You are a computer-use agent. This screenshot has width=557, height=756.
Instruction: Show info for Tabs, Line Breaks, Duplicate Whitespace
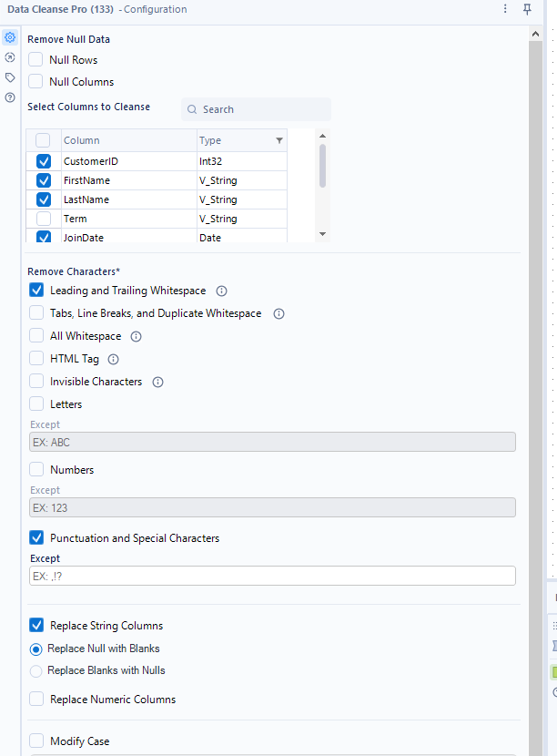[278, 314]
